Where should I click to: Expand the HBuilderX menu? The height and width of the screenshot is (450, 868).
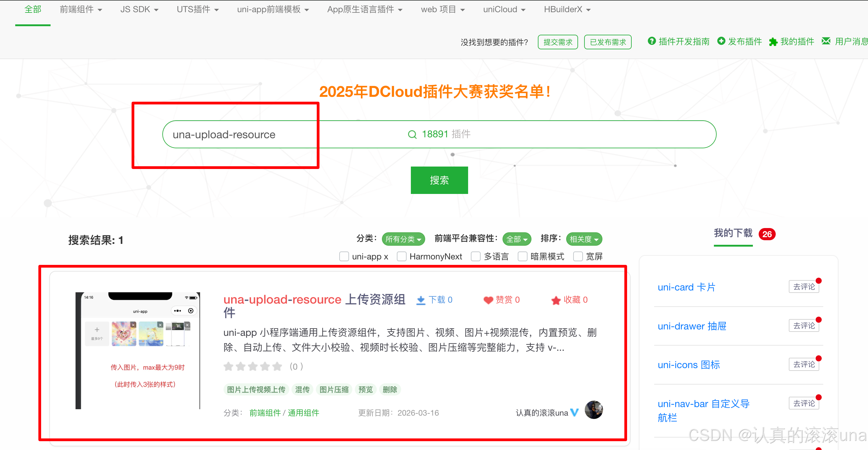[567, 9]
